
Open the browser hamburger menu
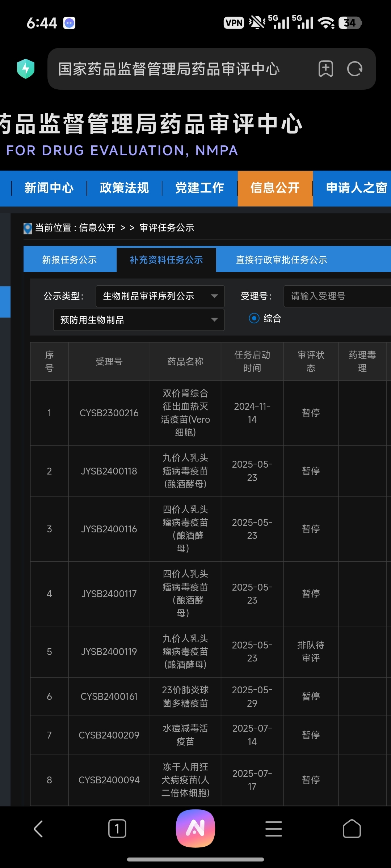click(274, 829)
